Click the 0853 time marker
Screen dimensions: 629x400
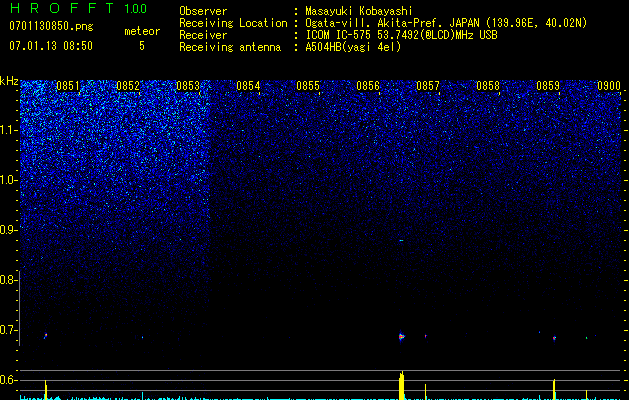[188, 86]
